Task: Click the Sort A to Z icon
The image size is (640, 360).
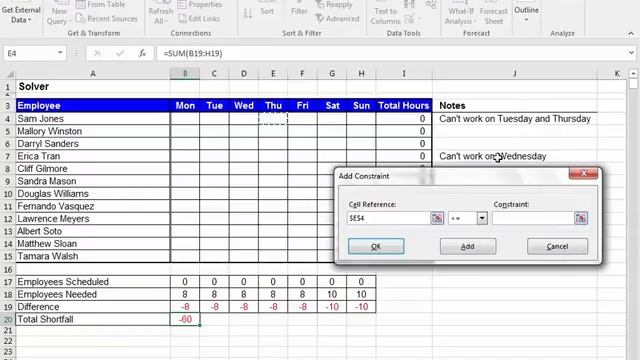Action: 247,13
